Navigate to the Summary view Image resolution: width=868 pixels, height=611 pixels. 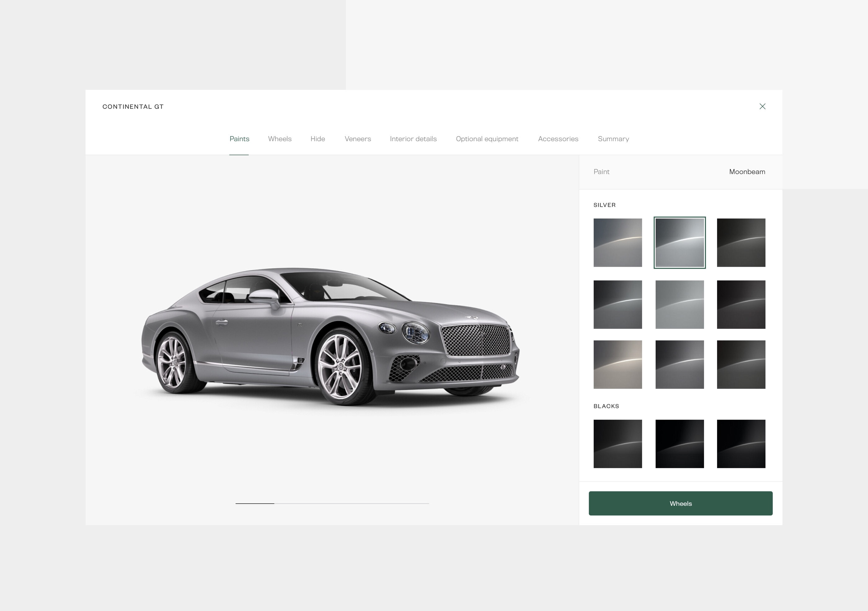(613, 139)
